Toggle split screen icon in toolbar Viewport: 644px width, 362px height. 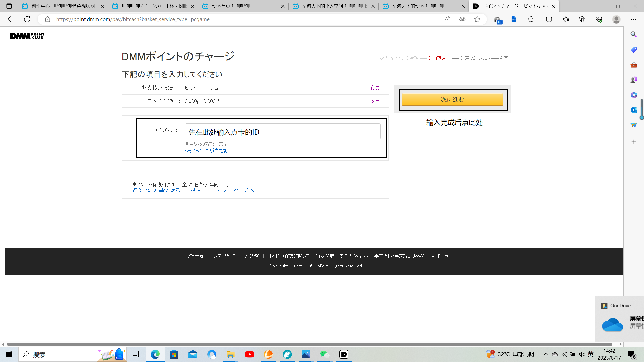549,19
